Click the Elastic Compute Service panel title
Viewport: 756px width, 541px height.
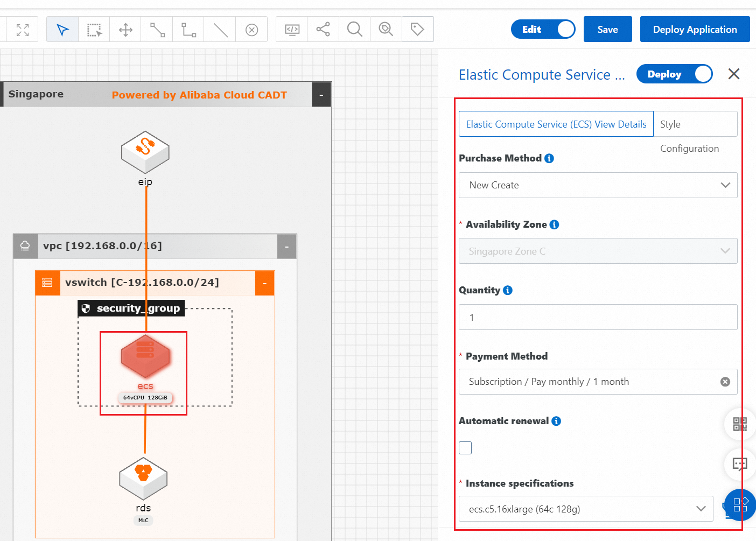tap(542, 75)
